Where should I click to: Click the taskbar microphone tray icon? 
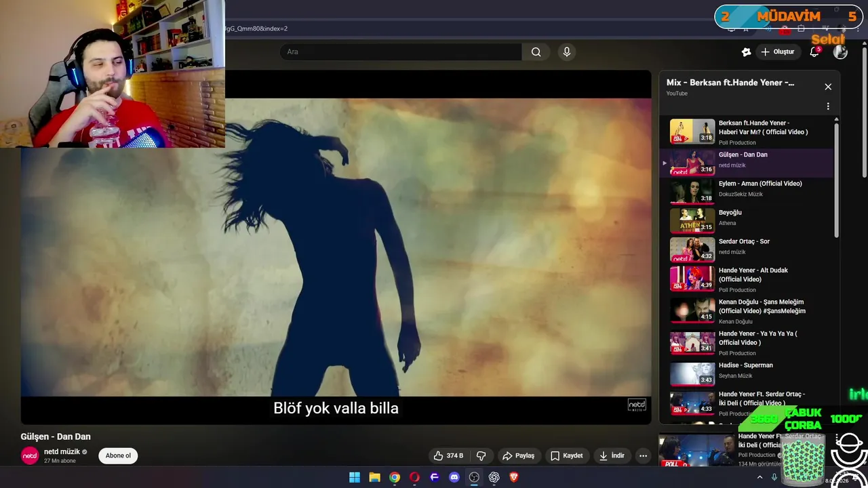(x=773, y=477)
